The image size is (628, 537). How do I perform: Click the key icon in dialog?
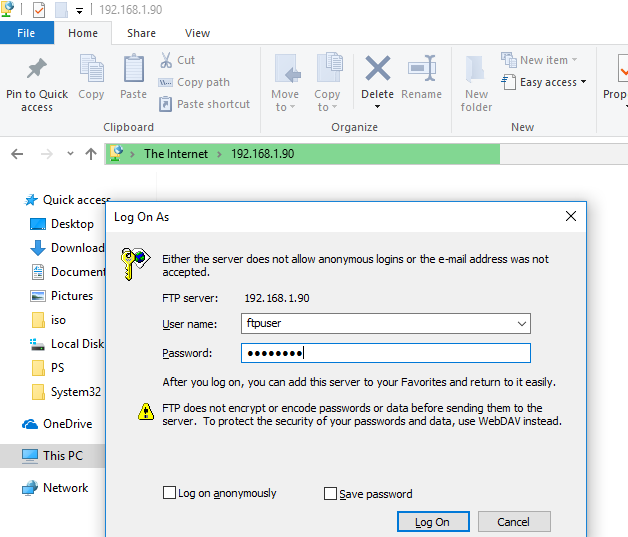point(135,264)
